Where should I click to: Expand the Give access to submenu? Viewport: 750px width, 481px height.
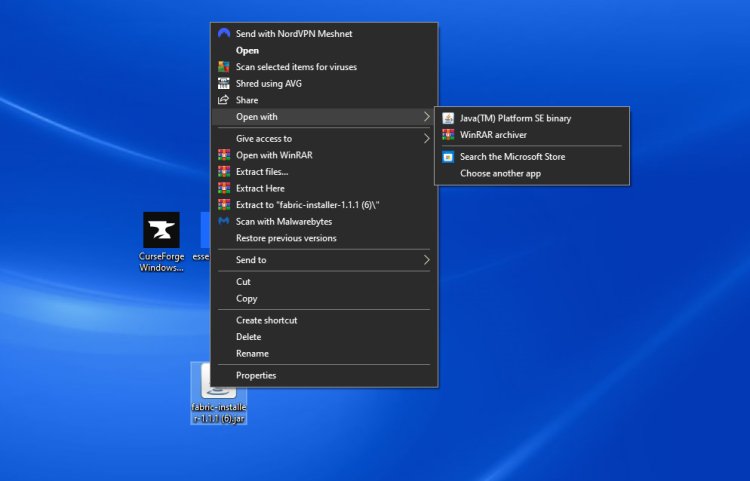[427, 139]
